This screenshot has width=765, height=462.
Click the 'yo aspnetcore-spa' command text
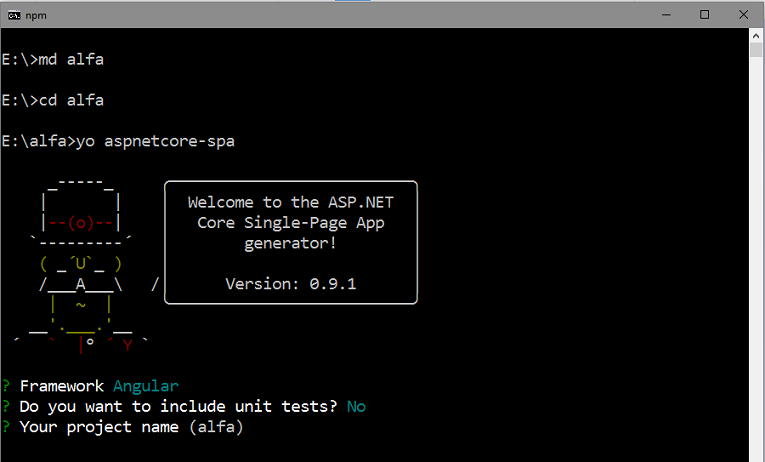155,141
